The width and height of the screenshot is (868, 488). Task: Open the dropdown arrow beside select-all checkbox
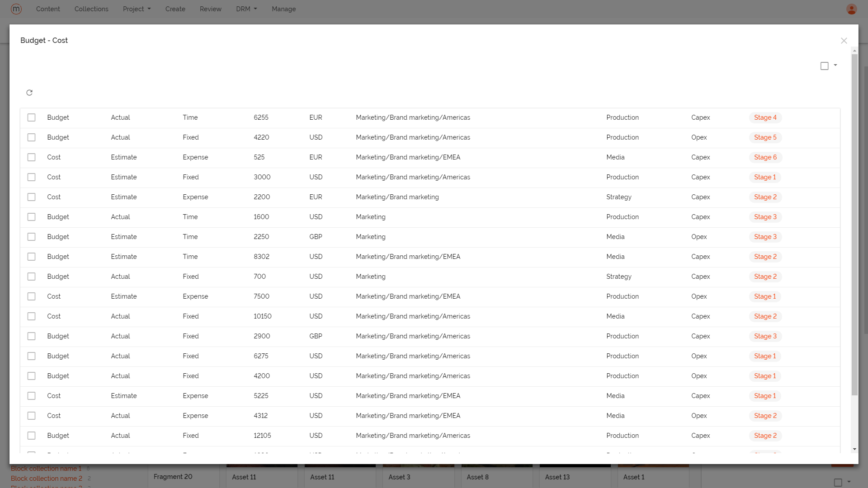(835, 65)
